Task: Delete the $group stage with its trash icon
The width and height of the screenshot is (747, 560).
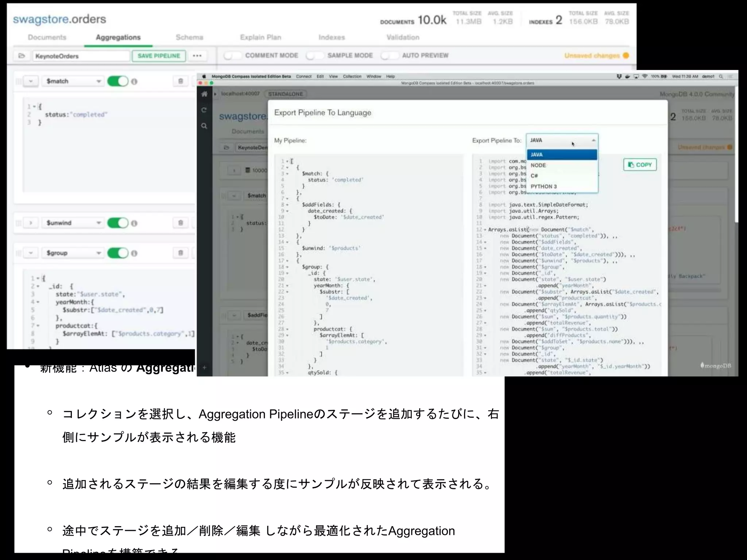Action: pyautogui.click(x=181, y=253)
